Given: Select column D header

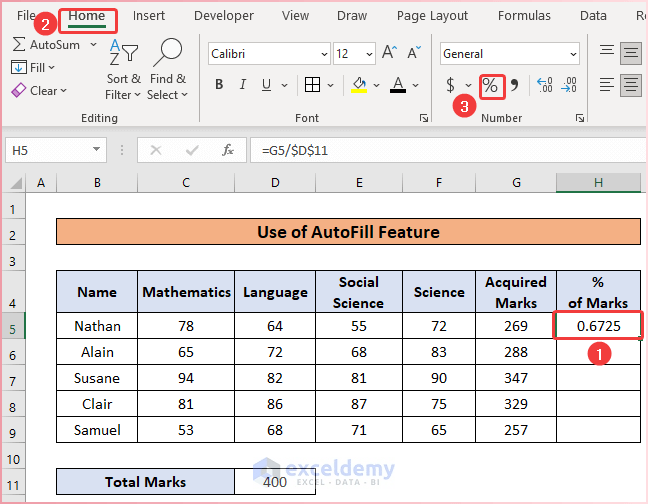Looking at the screenshot, I should [x=275, y=183].
